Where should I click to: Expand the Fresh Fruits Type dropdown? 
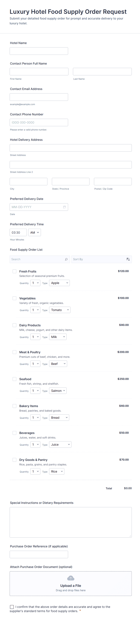pos(59,283)
